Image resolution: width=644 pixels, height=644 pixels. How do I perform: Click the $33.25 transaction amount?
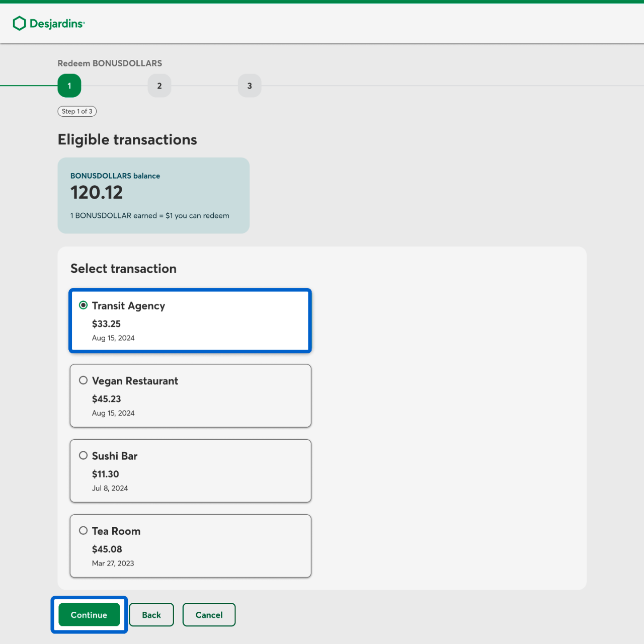click(x=106, y=324)
